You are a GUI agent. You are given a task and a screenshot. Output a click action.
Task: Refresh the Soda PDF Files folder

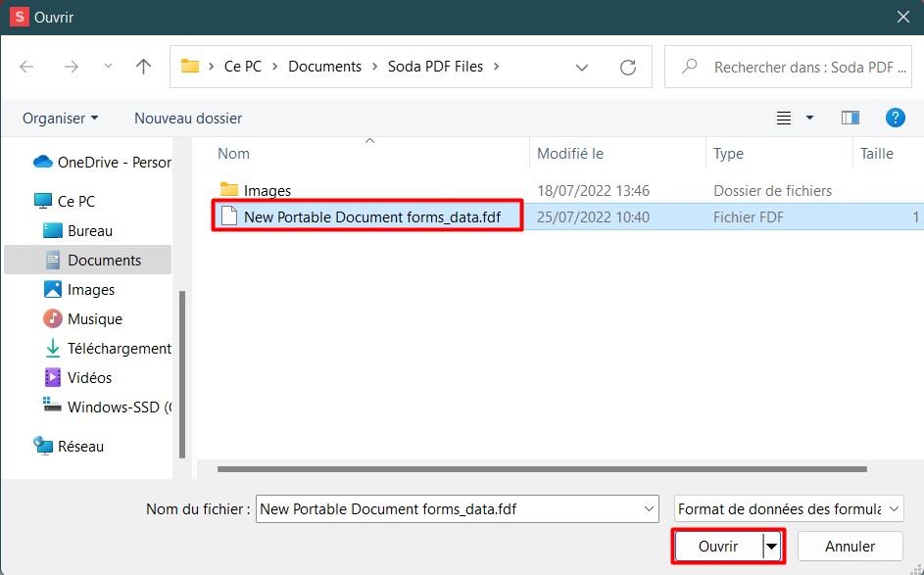pyautogui.click(x=627, y=68)
